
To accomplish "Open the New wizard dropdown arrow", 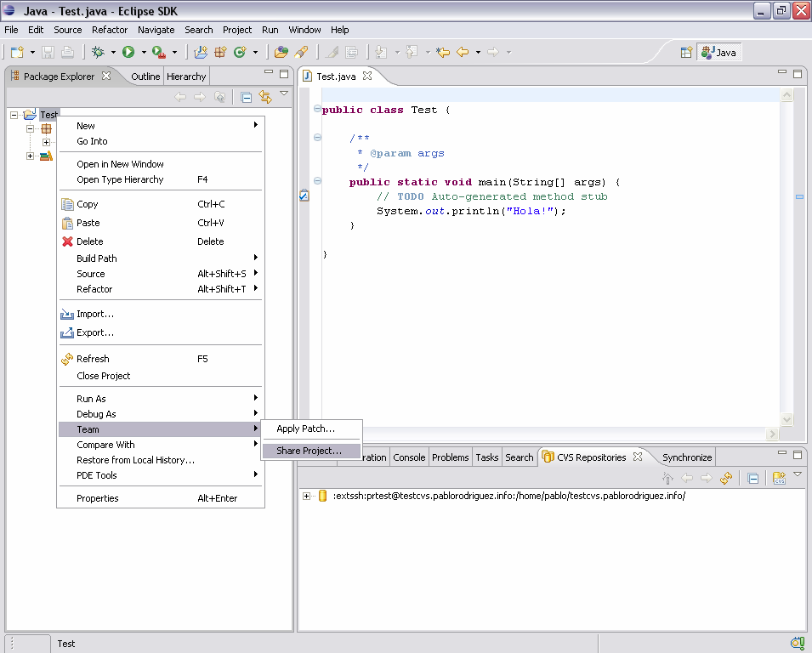I will 32,53.
